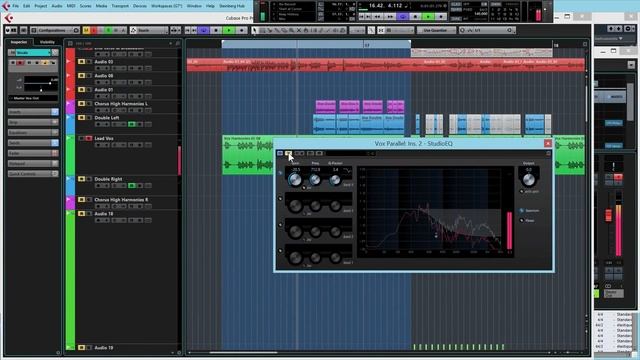Adjust the StudioEQ Band 1 Q-Factor knob
Viewport: 640px width, 360px height.
tap(335, 180)
